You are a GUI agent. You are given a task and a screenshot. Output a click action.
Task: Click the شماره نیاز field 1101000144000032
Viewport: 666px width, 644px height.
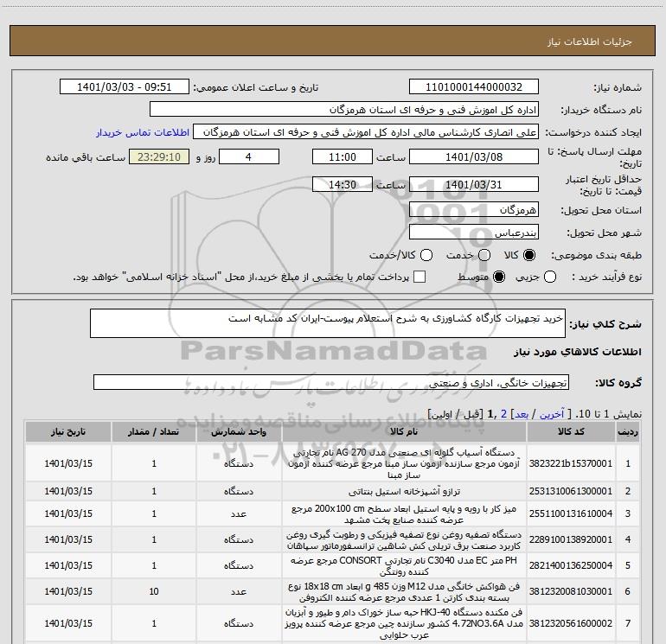474,87
